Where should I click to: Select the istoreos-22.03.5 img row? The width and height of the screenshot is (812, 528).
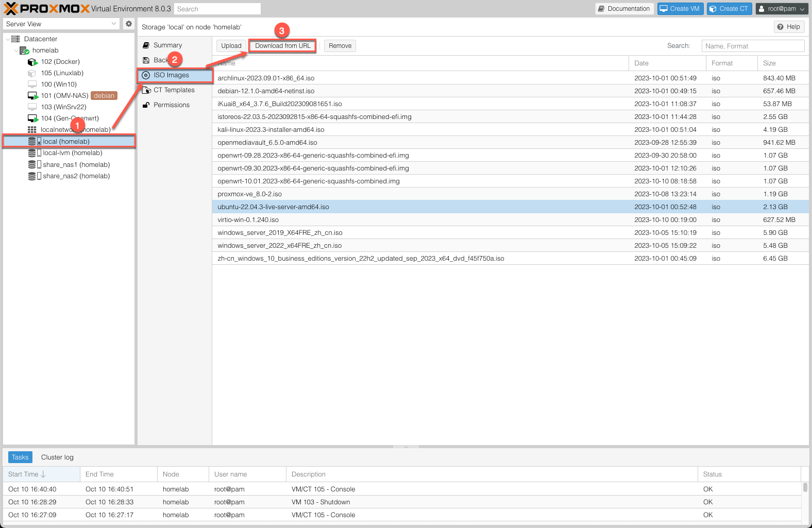click(x=510, y=117)
